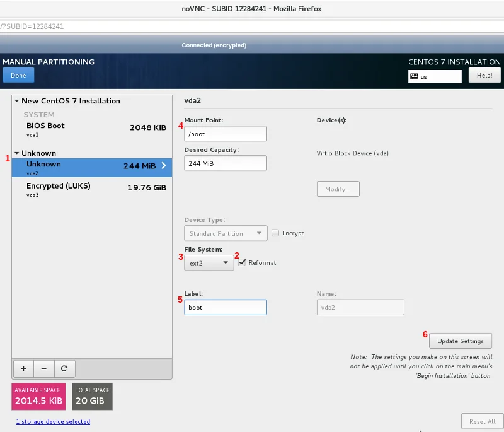This screenshot has height=432, width=504.
Task: Click the keyboard layout icon labeled us
Action: tap(414, 76)
